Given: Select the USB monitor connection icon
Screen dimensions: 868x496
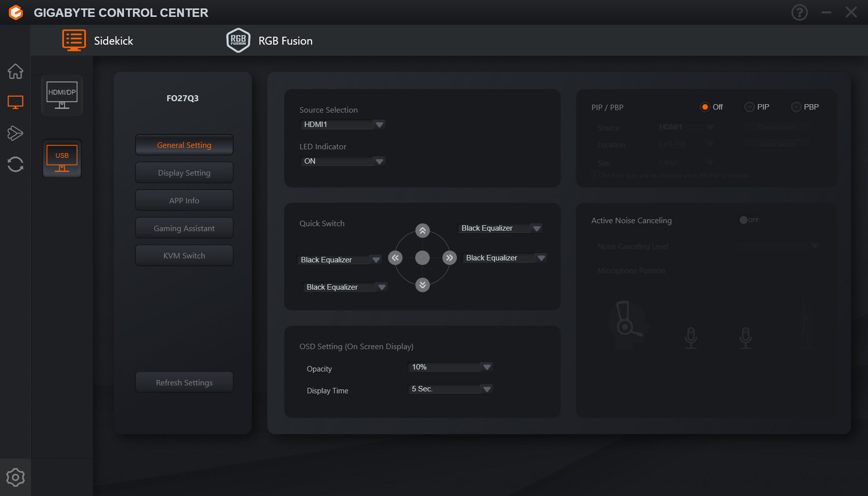Looking at the screenshot, I should pos(62,159).
